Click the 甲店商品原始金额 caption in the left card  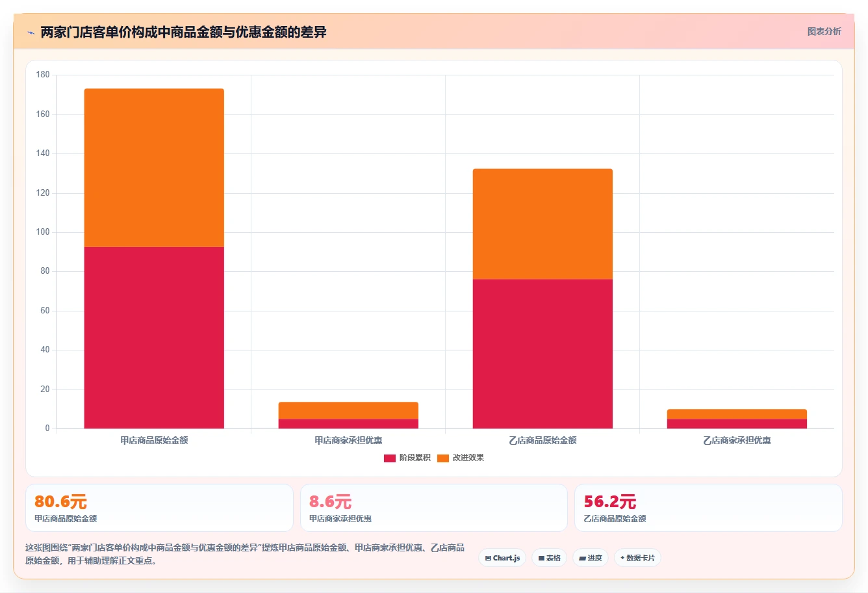(x=66, y=519)
